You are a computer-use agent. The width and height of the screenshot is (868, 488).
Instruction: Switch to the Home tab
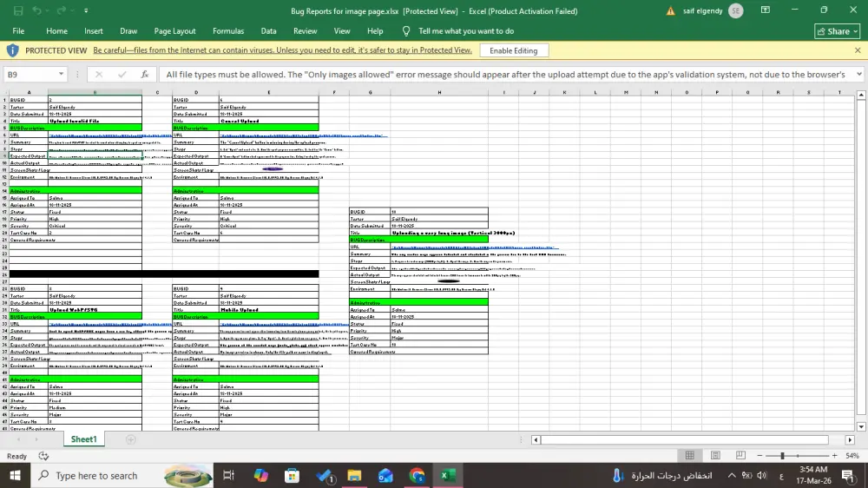[56, 31]
